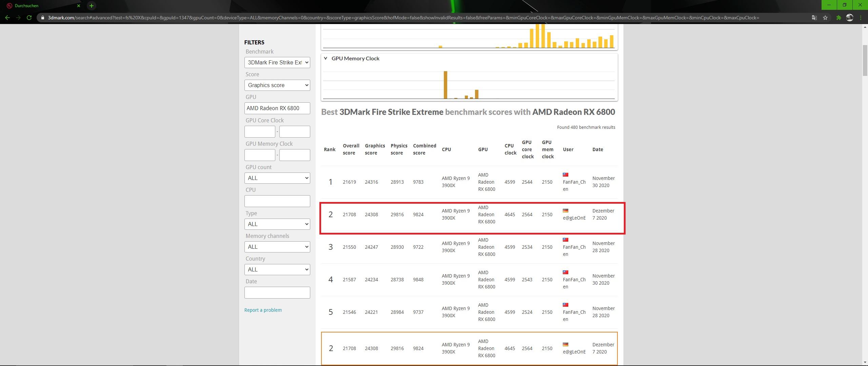Viewport: 868px width, 366px height.
Task: Click the page vertical scrollbar thumb
Action: pos(865,61)
